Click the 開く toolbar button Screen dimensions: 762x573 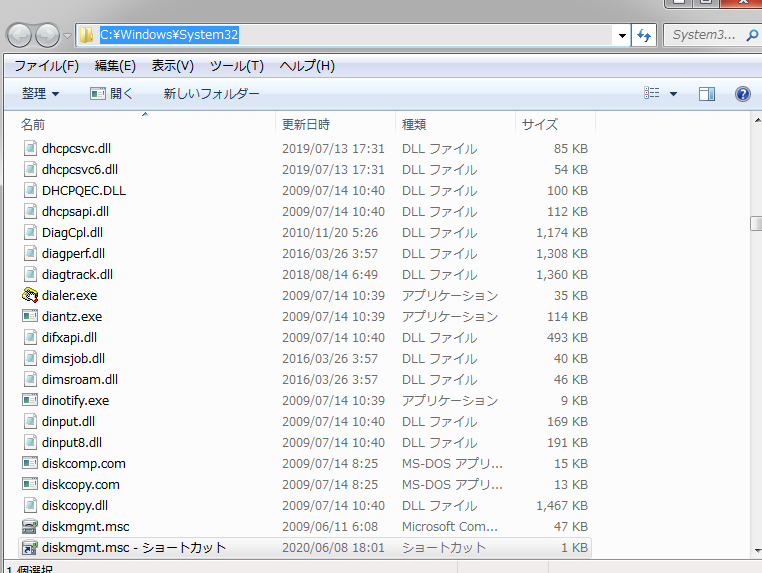(x=112, y=93)
